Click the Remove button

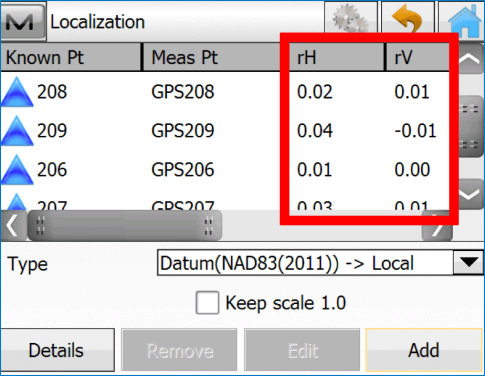tap(179, 350)
